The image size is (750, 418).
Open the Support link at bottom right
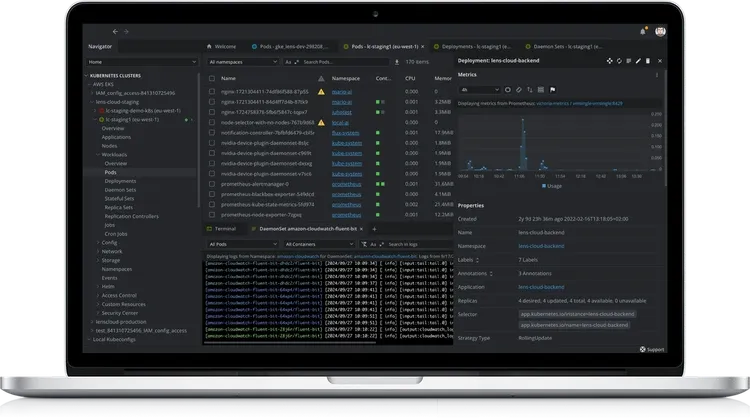tap(652, 349)
